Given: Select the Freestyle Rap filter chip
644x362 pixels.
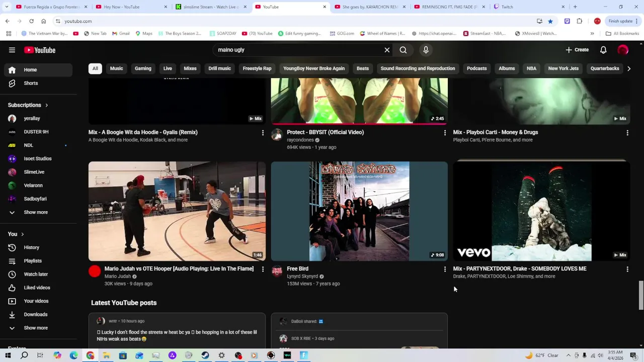Looking at the screenshot, I should [257, 68].
